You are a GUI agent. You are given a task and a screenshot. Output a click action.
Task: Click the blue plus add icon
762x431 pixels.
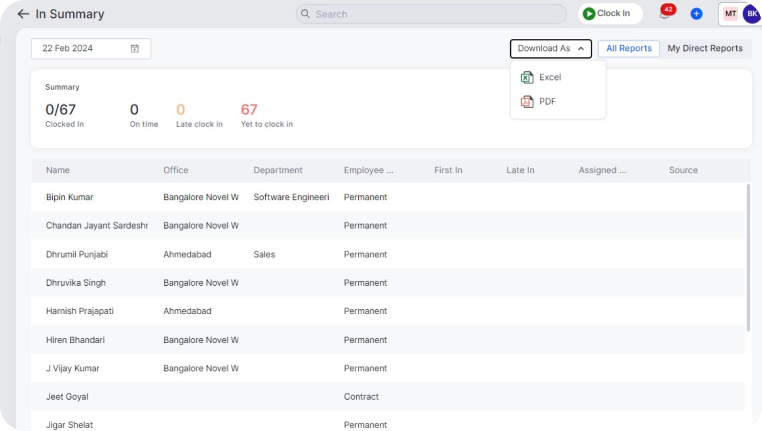(696, 14)
